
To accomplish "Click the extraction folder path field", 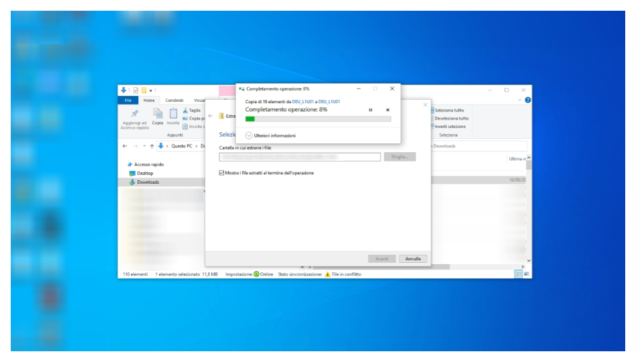I will (300, 157).
